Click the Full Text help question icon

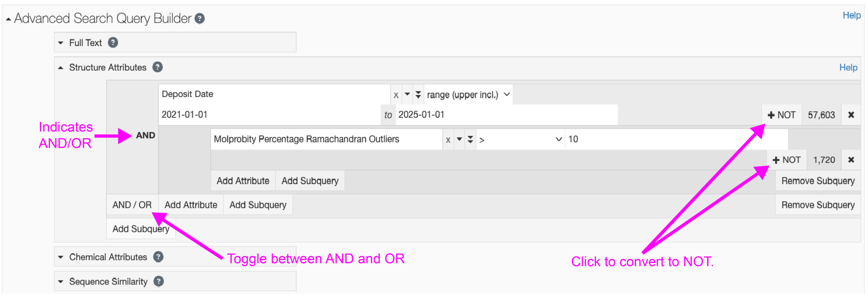click(113, 43)
